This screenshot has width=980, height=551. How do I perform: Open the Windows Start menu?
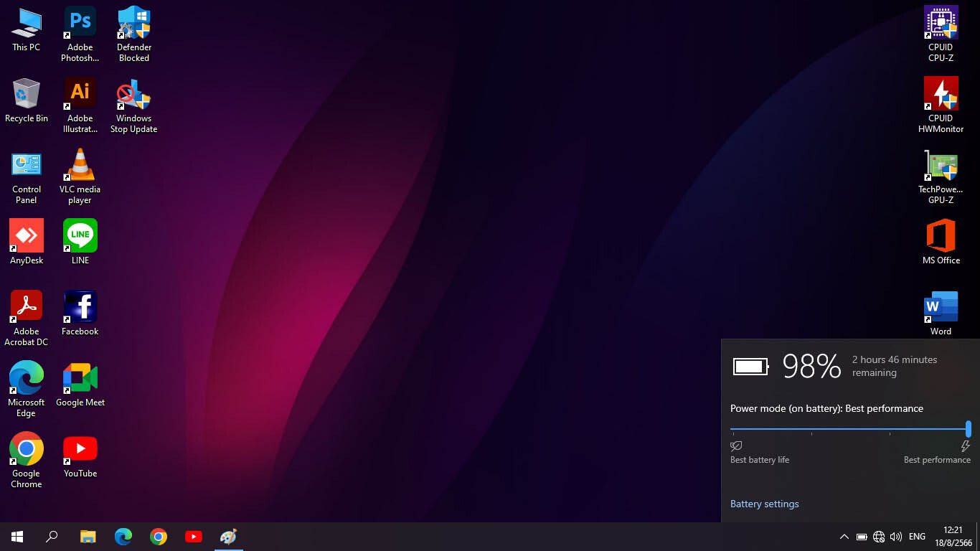(x=17, y=537)
